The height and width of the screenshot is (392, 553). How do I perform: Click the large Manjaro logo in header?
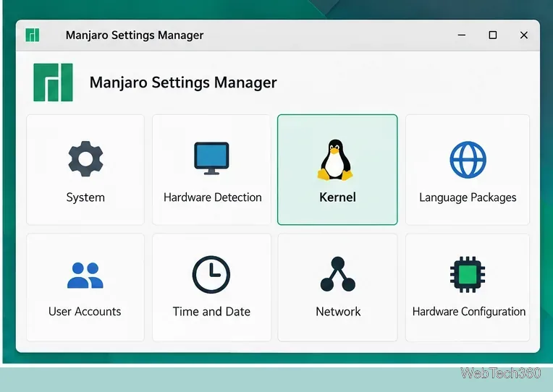[x=53, y=82]
